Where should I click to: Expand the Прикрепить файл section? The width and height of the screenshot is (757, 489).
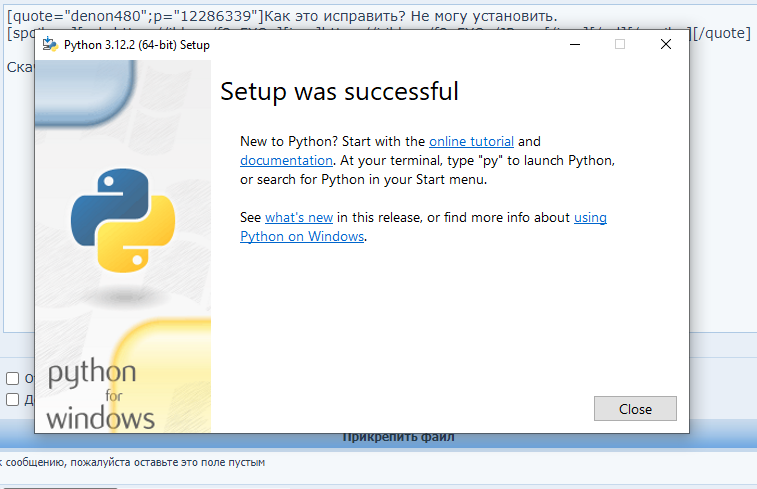[398, 437]
